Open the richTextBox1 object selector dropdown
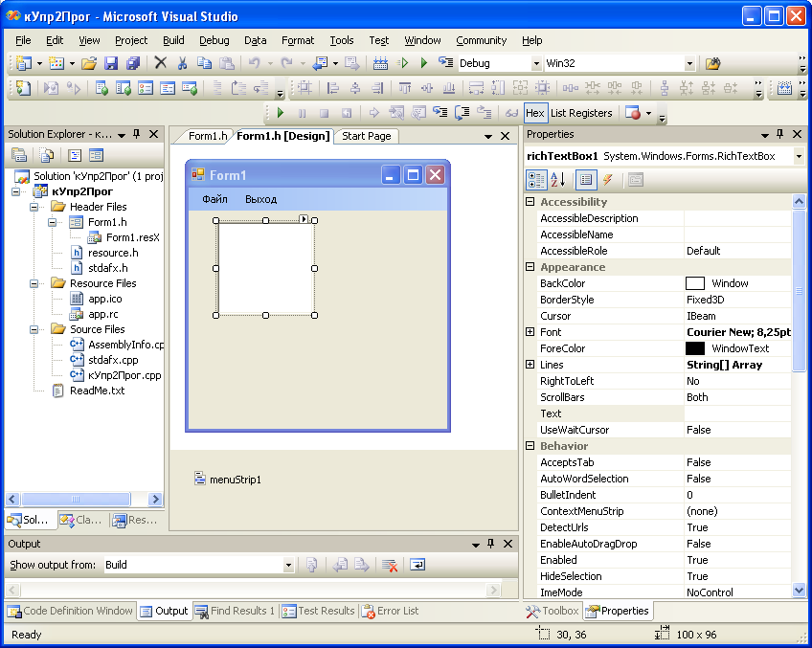 (x=799, y=156)
